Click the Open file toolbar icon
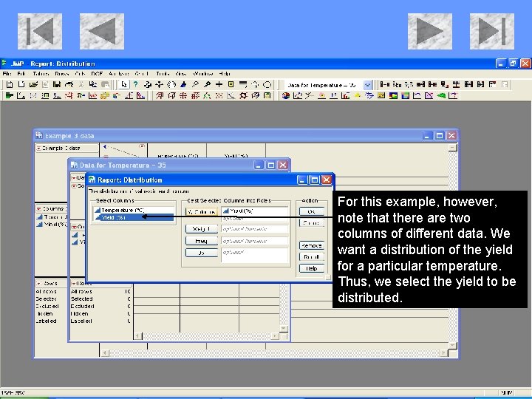Viewport: 532px width, 399px height. point(33,84)
